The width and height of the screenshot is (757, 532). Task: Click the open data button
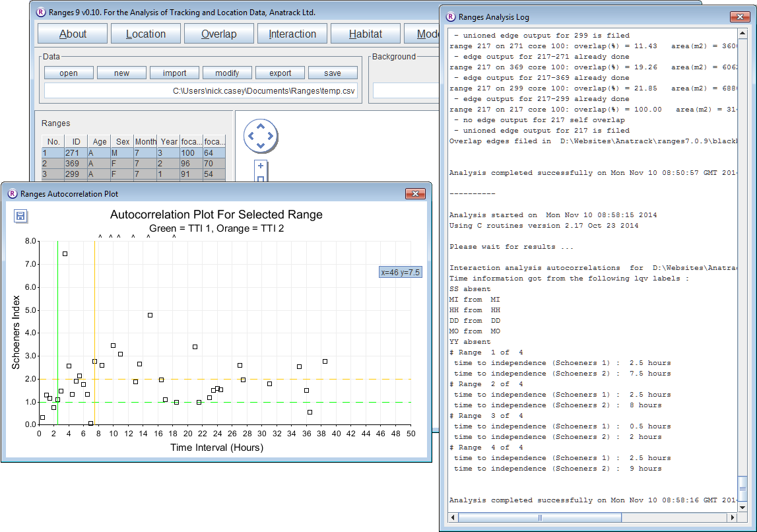[69, 73]
